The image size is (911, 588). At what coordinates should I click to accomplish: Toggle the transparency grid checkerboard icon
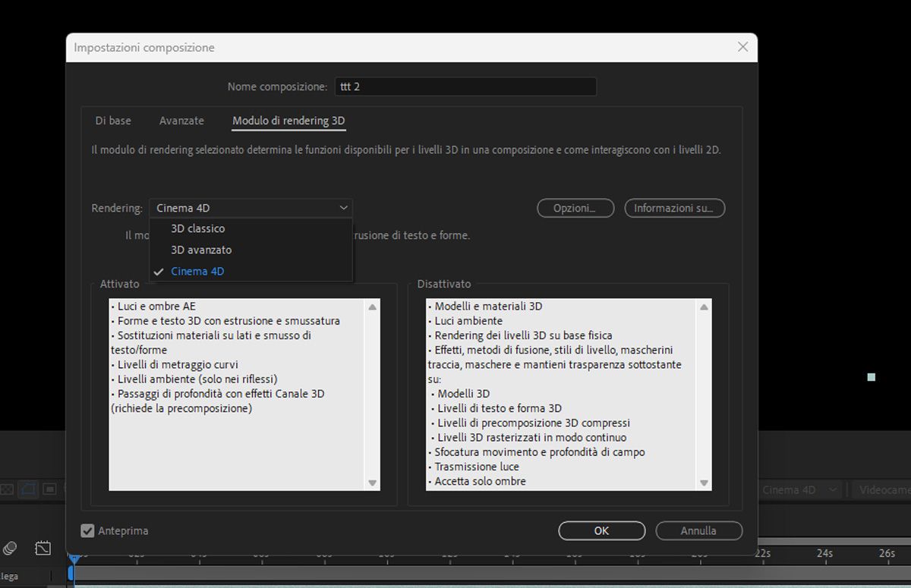[6, 489]
